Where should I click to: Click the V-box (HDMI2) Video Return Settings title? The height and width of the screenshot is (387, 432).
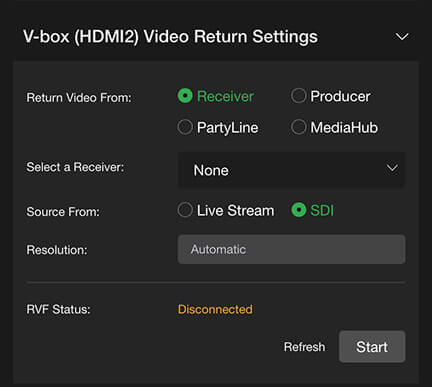pos(170,36)
